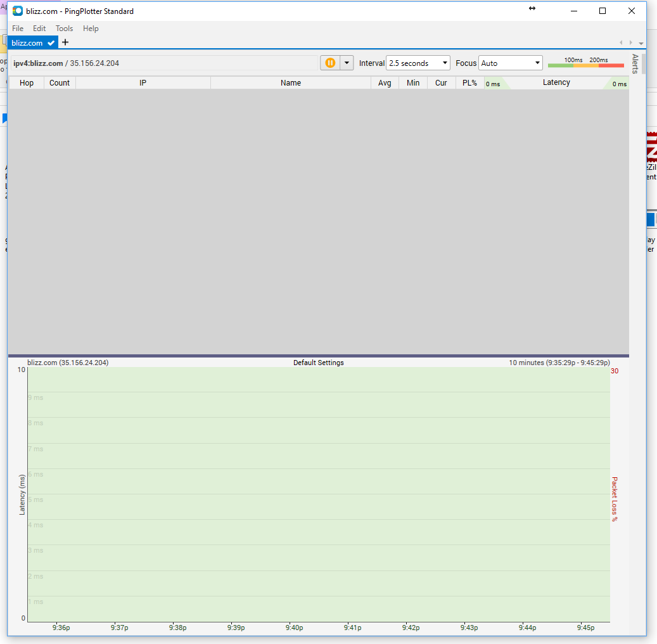Click the Avg column header
The image size is (657, 644).
[385, 83]
